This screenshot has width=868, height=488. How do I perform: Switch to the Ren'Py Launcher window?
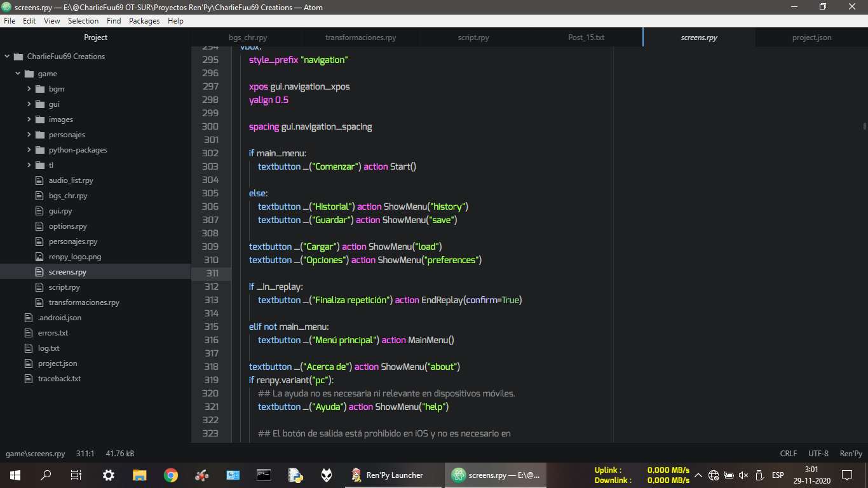tap(388, 475)
